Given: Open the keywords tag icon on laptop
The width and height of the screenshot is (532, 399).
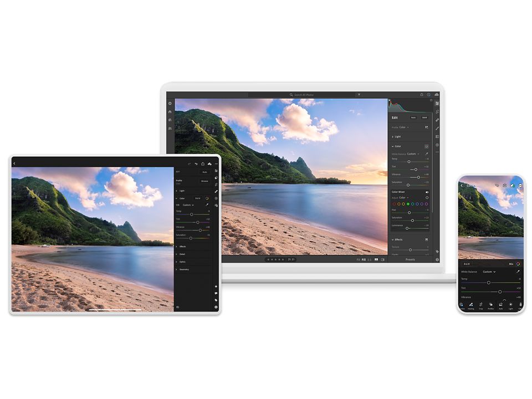Looking at the screenshot, I should pyautogui.click(x=437, y=251).
